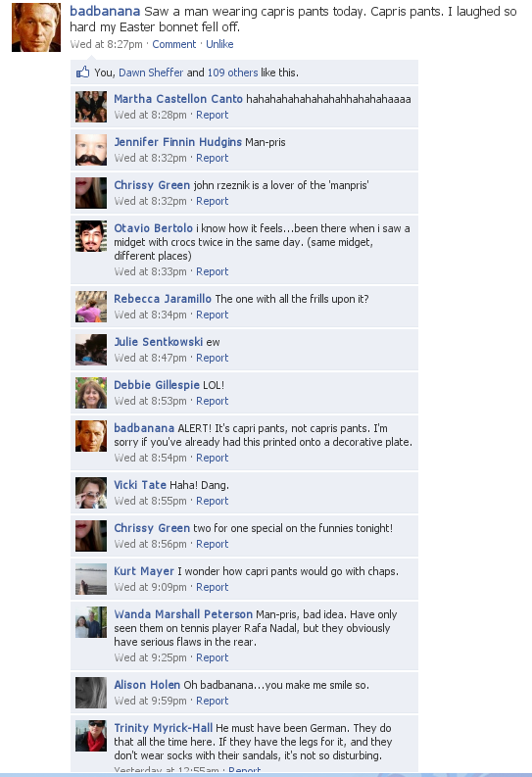Open Wanda Marshall Peterson's profile name
This screenshot has height=777, width=532.
click(x=183, y=614)
